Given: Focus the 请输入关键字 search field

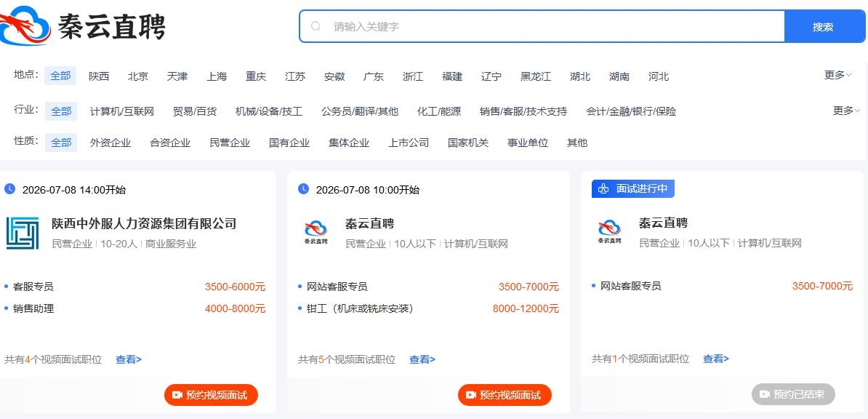Looking at the screenshot, I should pyautogui.click(x=542, y=26).
